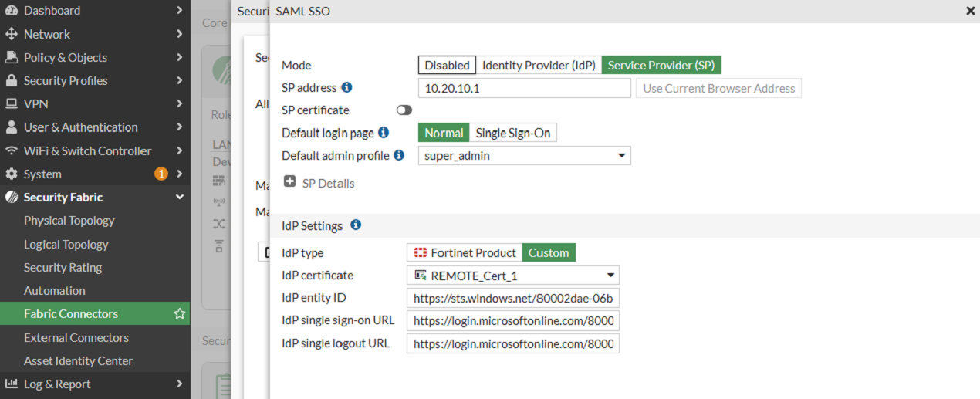The height and width of the screenshot is (399, 980).
Task: Open the Security Profiles menu
Action: coord(95,80)
